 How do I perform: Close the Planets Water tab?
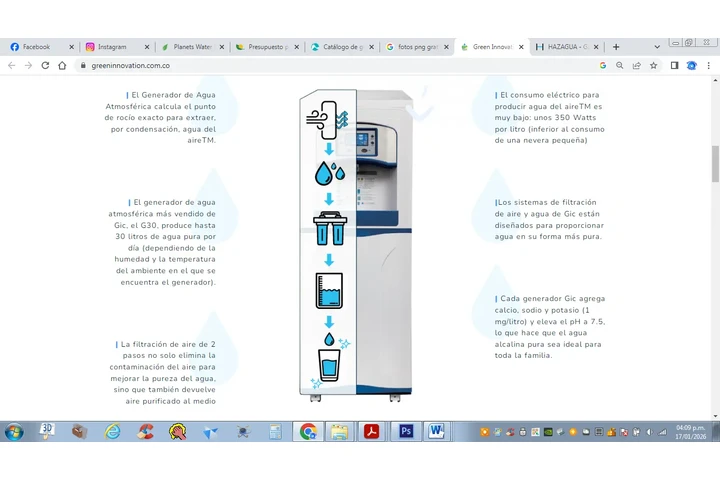221,47
